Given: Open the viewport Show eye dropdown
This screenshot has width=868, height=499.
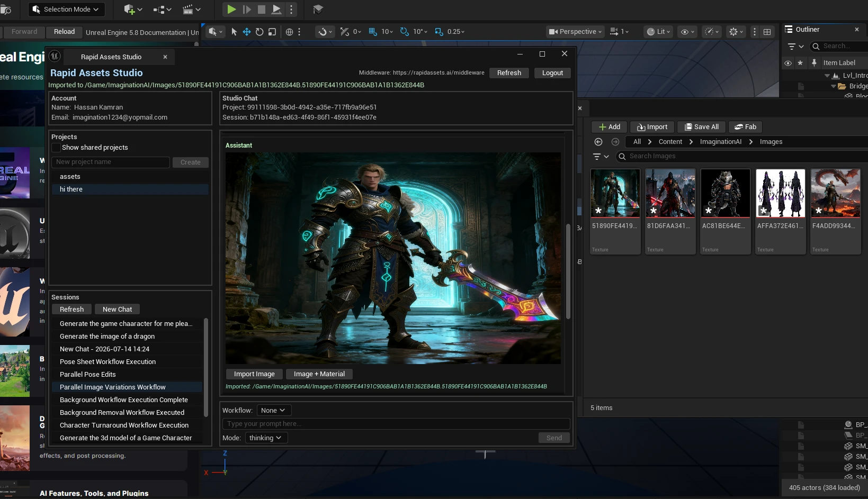Looking at the screenshot, I should pos(687,32).
